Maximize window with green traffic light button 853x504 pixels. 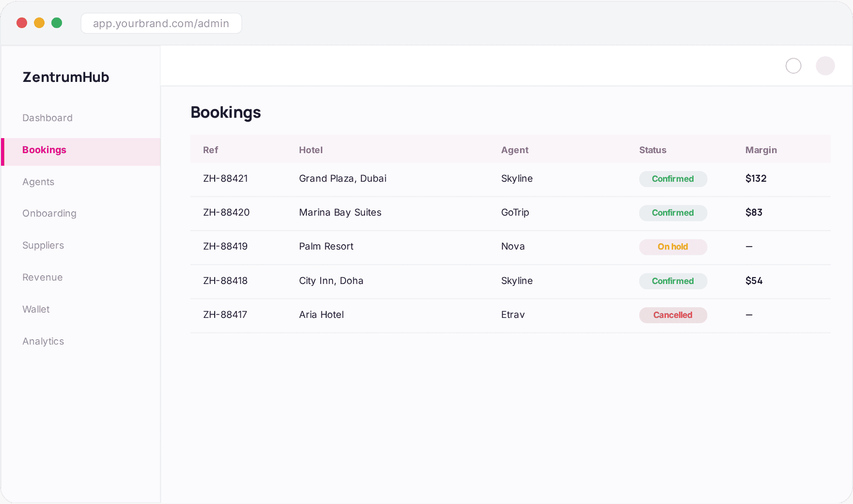tap(57, 23)
